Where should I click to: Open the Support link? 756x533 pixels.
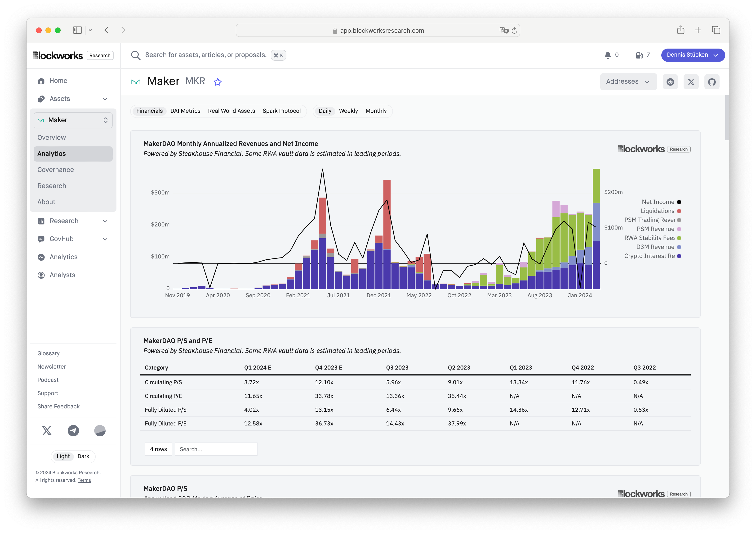[47, 393]
